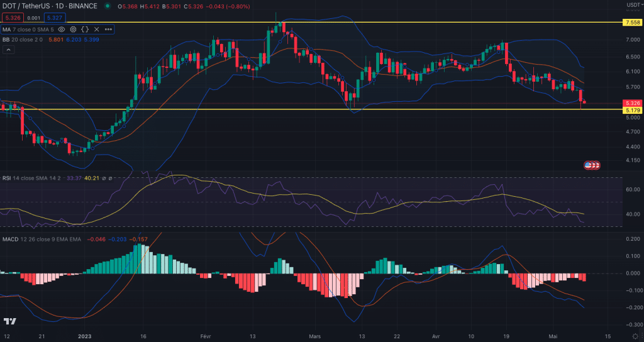Open MA indicator more options menu
Viewport: 644px width, 342px height.
coord(108,29)
